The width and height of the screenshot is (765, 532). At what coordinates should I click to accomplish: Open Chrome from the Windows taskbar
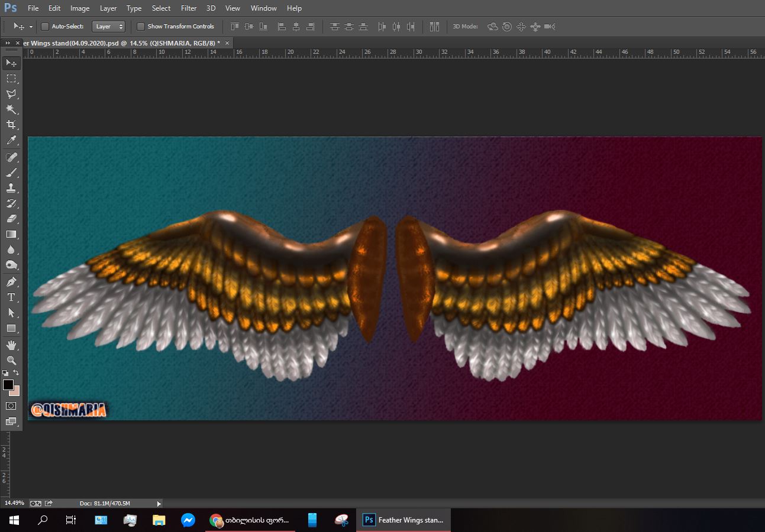[217, 520]
